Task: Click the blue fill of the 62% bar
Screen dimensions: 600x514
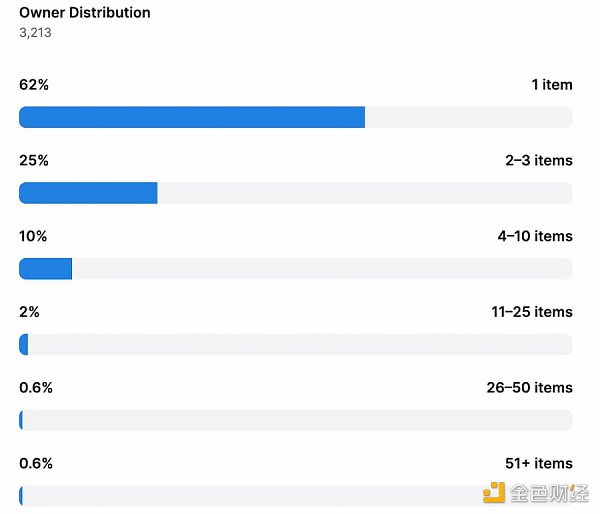Action: tap(191, 117)
